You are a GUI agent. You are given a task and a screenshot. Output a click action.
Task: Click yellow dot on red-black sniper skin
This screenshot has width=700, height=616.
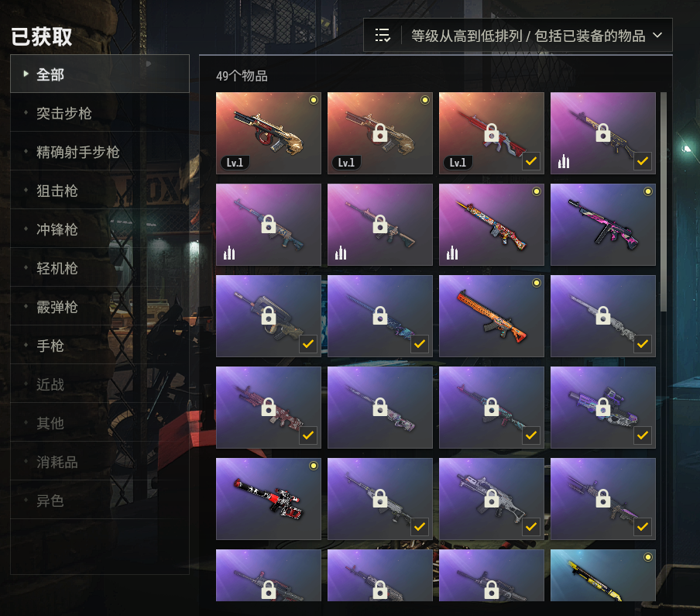click(x=314, y=466)
